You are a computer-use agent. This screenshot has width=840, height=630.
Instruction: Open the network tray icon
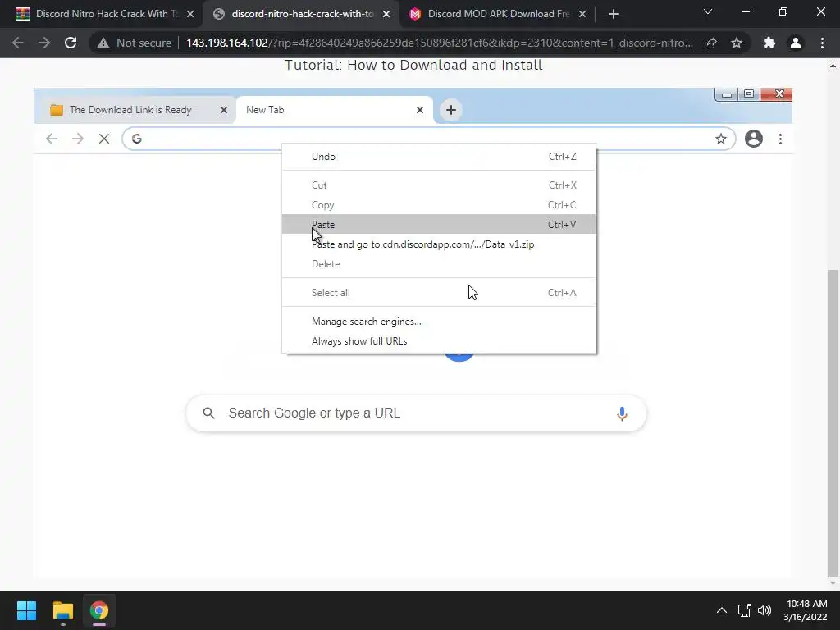745,610
